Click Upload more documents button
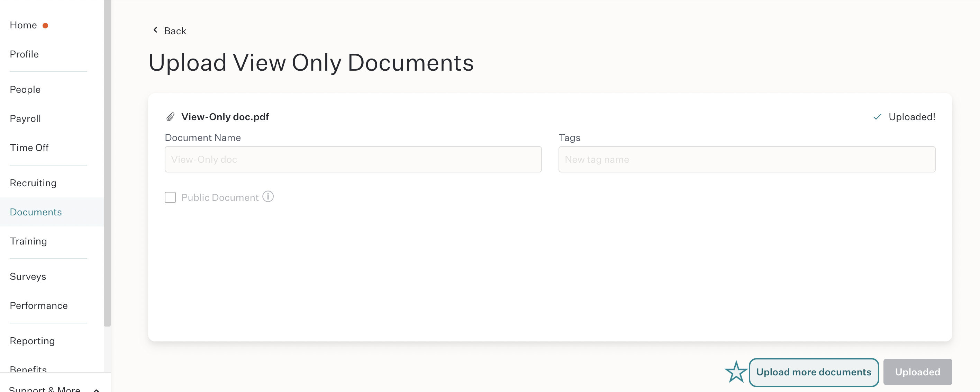Screen dimensions: 980x392 coord(813,372)
